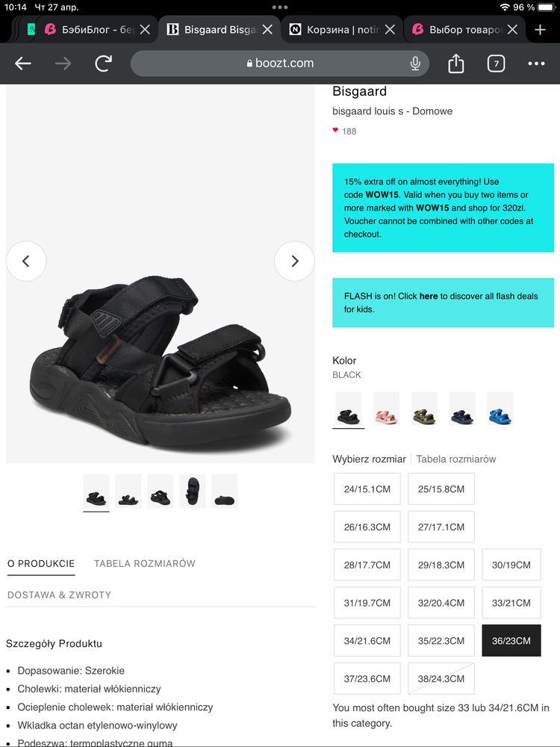Go to previous product image chevron
The width and height of the screenshot is (560, 747).
click(x=26, y=261)
